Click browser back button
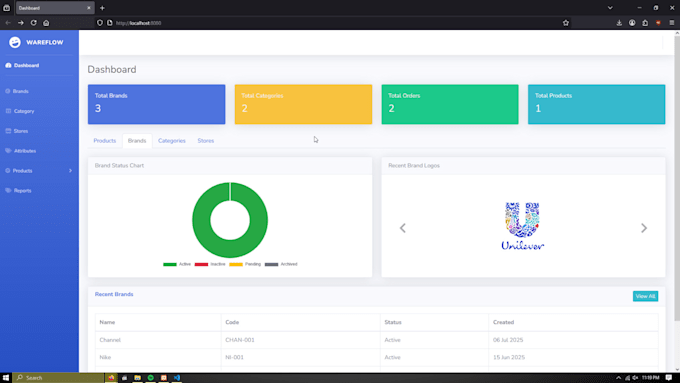680x383 pixels. pyautogui.click(x=8, y=23)
